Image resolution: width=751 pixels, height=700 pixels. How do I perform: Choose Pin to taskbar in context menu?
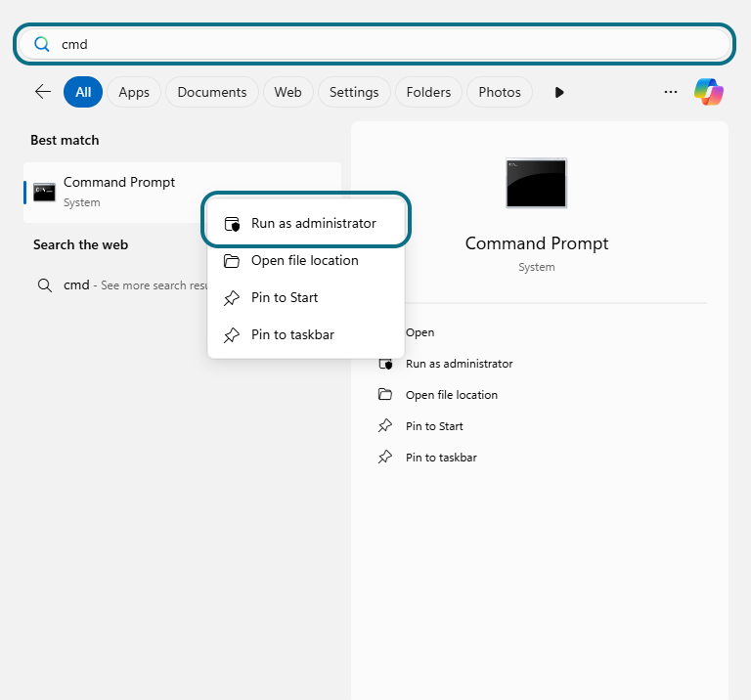pyautogui.click(x=306, y=334)
